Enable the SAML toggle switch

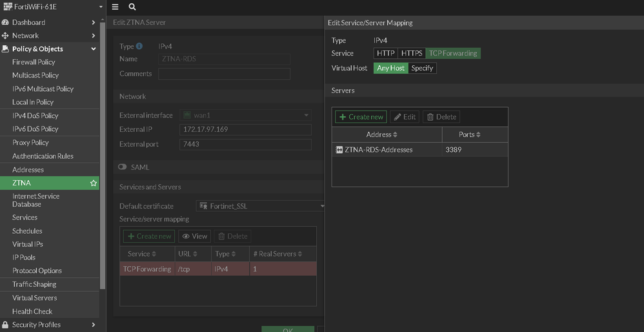(x=123, y=167)
